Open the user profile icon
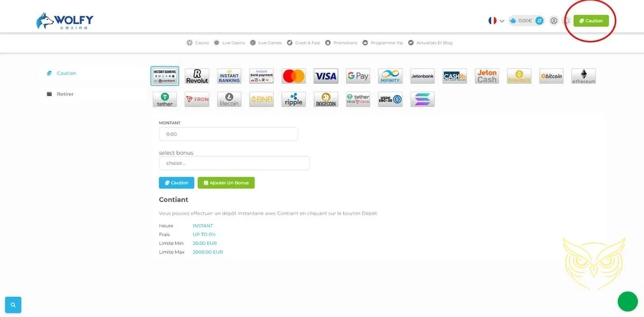 (x=554, y=21)
